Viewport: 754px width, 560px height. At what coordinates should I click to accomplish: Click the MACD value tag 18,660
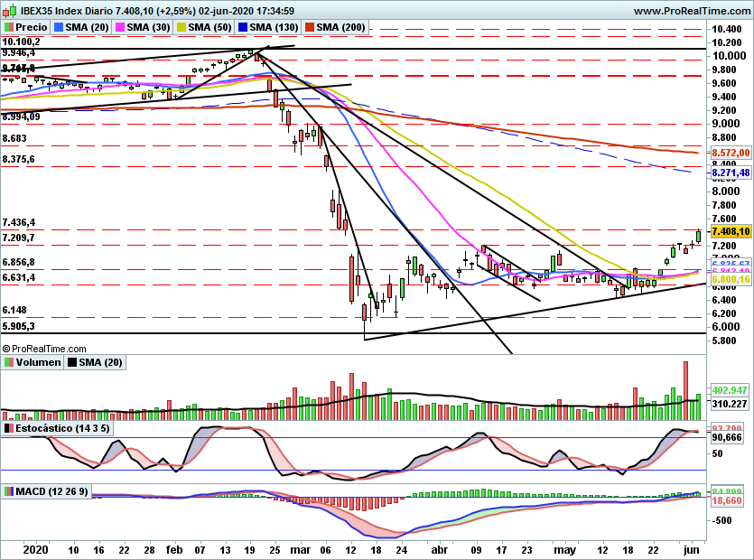coord(727,500)
